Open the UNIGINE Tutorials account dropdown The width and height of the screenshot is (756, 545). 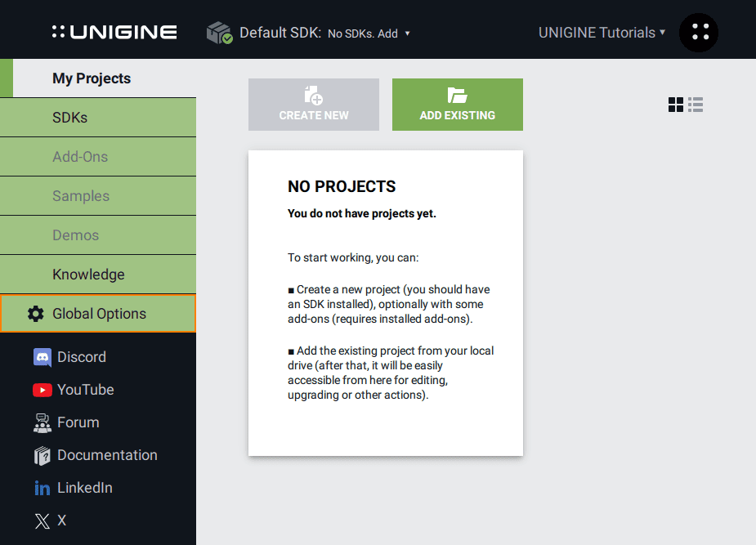pos(602,32)
